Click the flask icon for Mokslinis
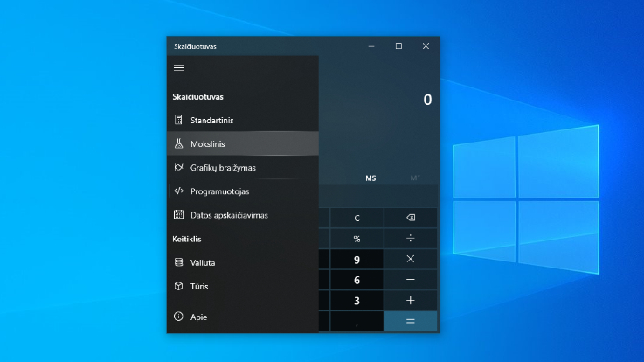This screenshot has width=644, height=362. coord(178,143)
